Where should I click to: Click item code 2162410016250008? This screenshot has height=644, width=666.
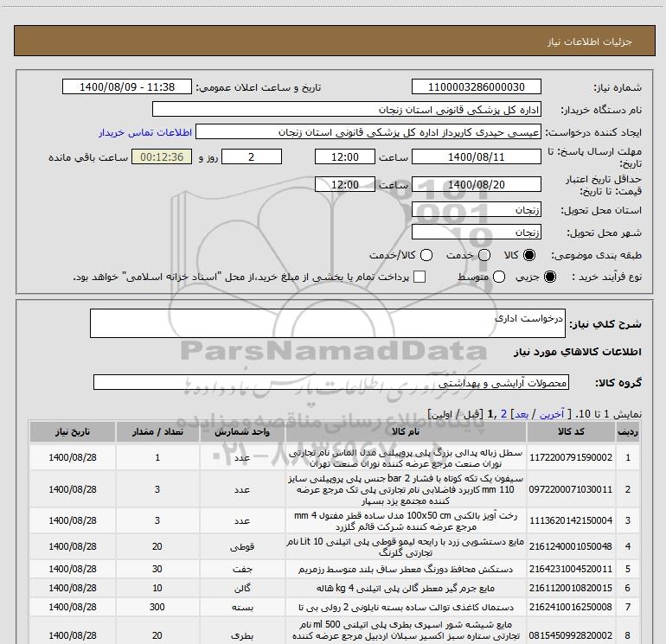[x=571, y=607]
